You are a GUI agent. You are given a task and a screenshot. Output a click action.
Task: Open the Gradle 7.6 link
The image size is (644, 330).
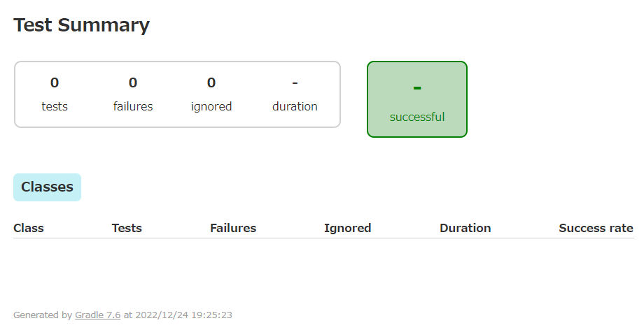click(98, 315)
